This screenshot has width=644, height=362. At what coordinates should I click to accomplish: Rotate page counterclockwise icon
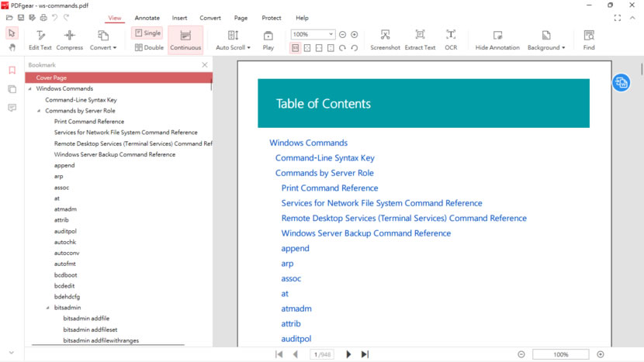coord(355,48)
